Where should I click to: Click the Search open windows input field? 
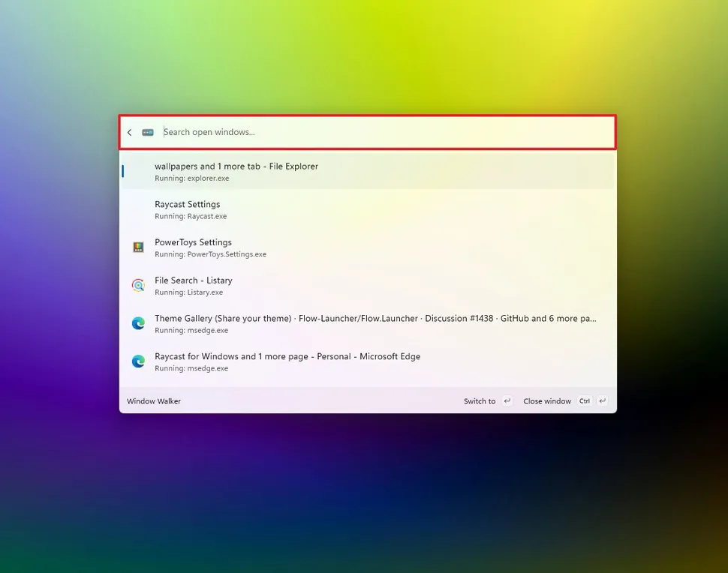(x=338, y=132)
